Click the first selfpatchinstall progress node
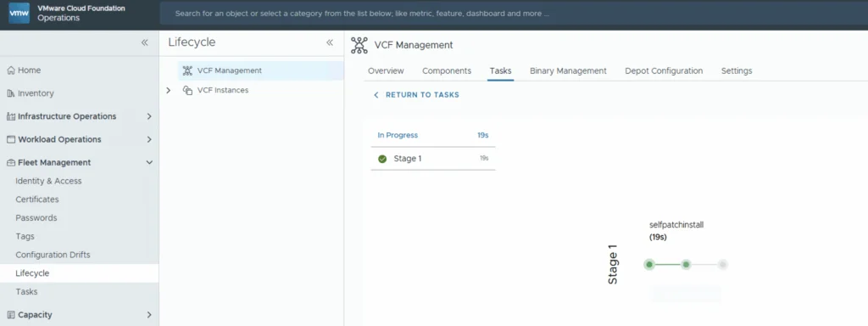Viewport: 868px width, 326px height. coord(649,265)
